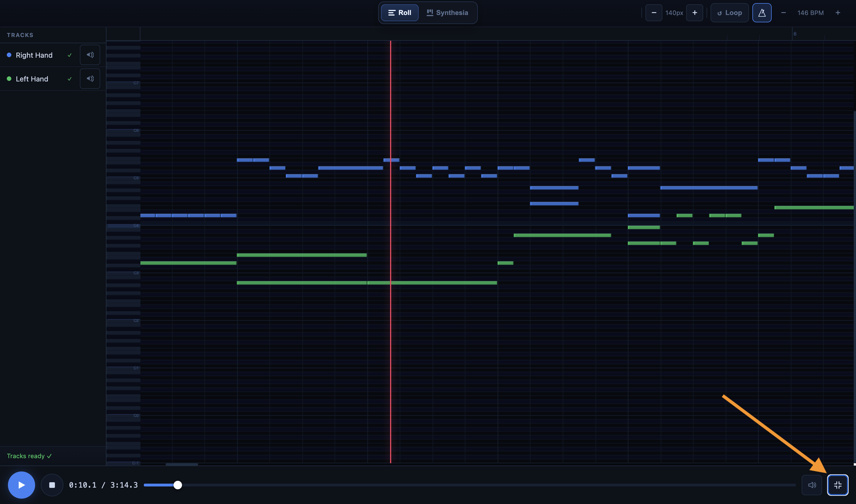Raise tempo with BPM plus button
Viewport: 856px width, 504px height.
pyautogui.click(x=838, y=13)
